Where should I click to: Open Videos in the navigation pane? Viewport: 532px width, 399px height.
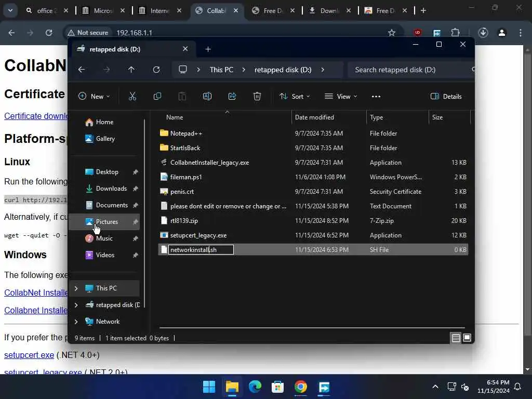pos(105,255)
